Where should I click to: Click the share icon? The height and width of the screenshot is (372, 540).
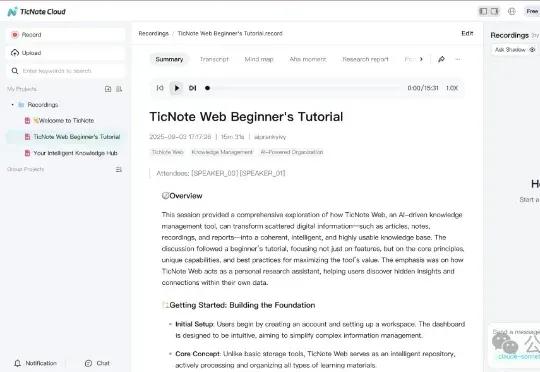click(x=441, y=59)
